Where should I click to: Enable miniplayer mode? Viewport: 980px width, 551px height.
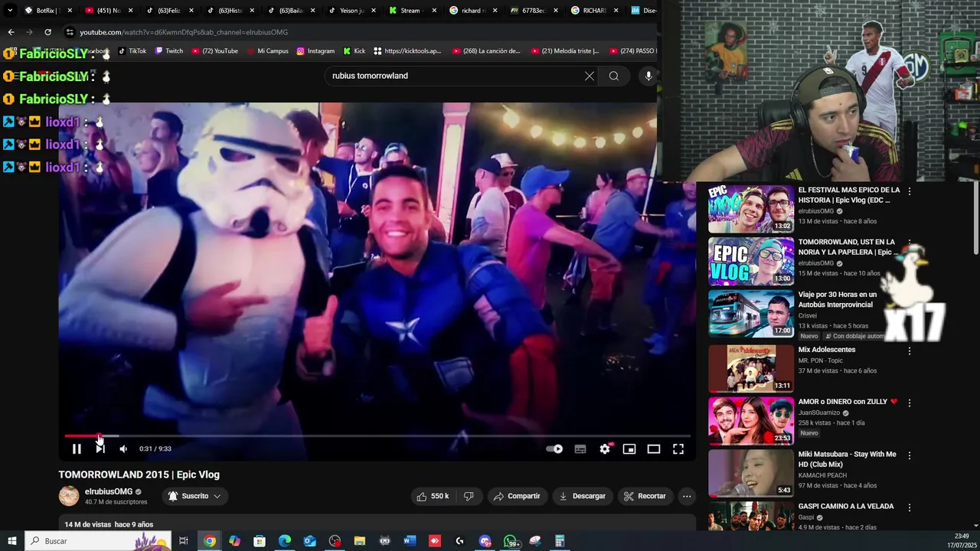[x=629, y=449]
